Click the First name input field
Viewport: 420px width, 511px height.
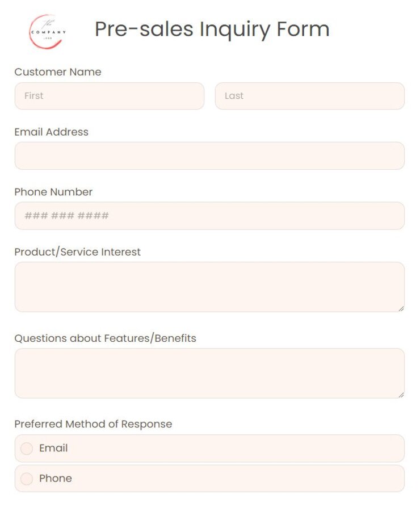[109, 96]
